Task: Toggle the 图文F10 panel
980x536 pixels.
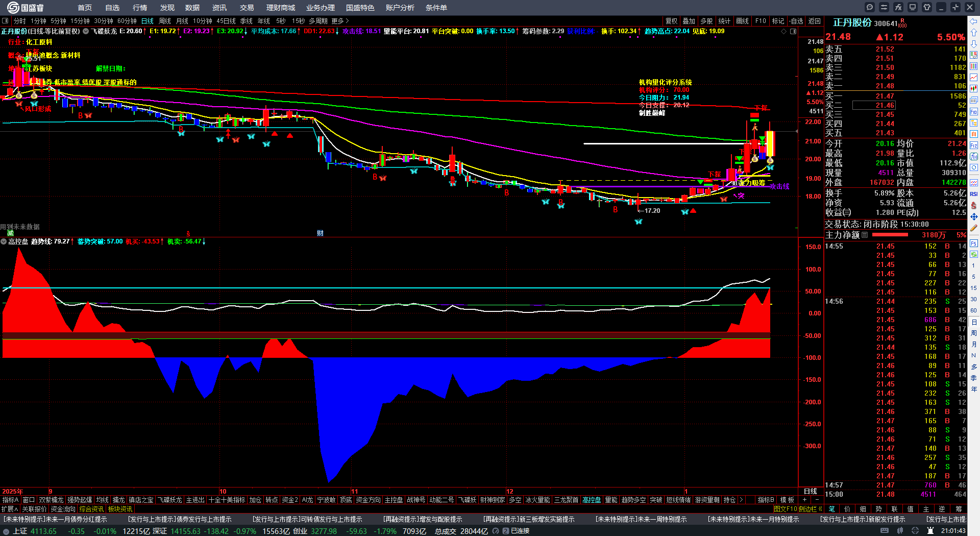Action: point(786,509)
